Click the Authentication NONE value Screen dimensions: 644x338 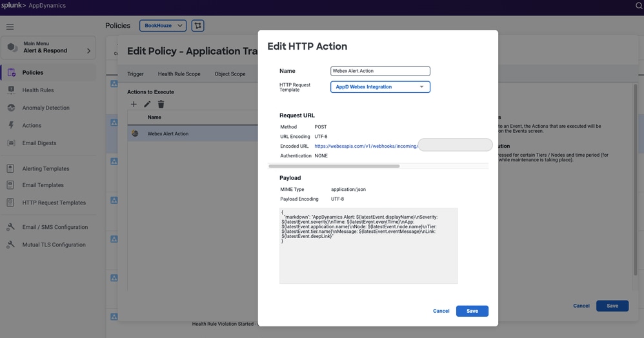tap(321, 155)
